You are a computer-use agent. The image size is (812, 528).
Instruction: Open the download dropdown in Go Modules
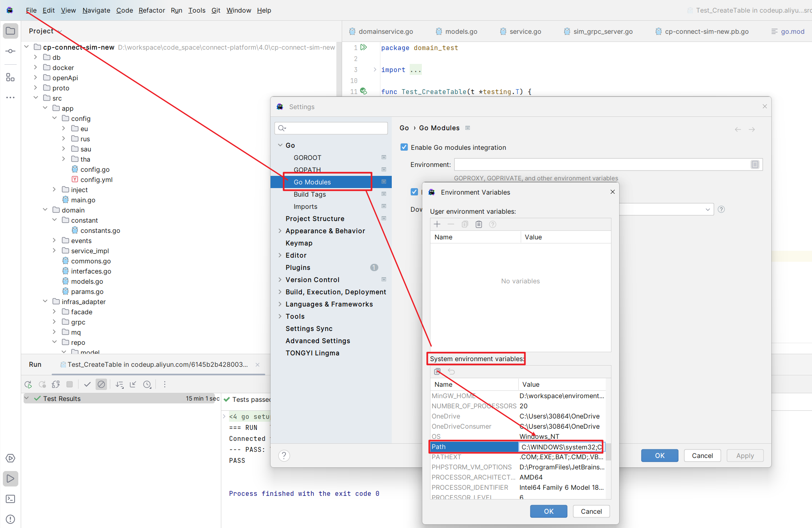click(707, 209)
